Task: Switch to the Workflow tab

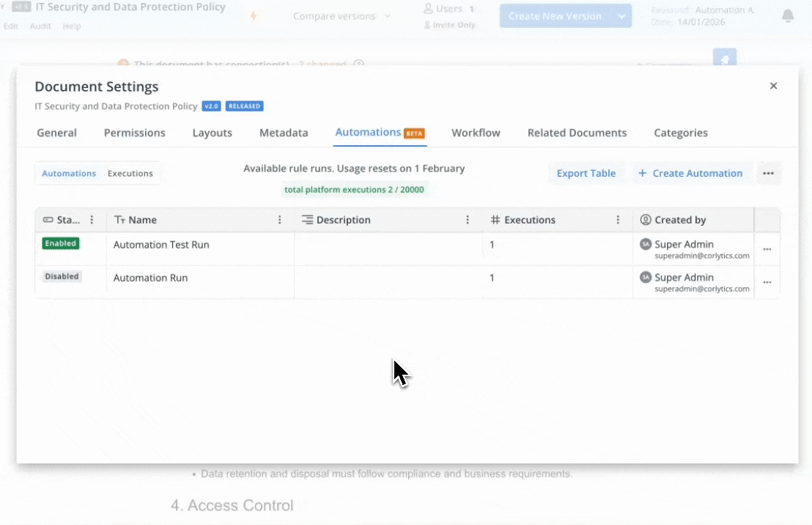Action: (x=476, y=133)
